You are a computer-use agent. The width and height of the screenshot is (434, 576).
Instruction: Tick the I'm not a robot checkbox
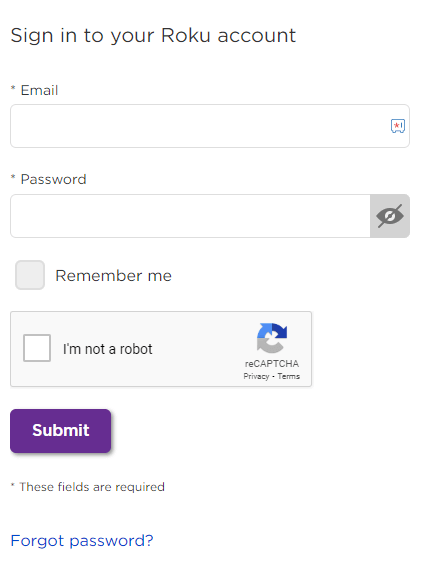pos(37,348)
